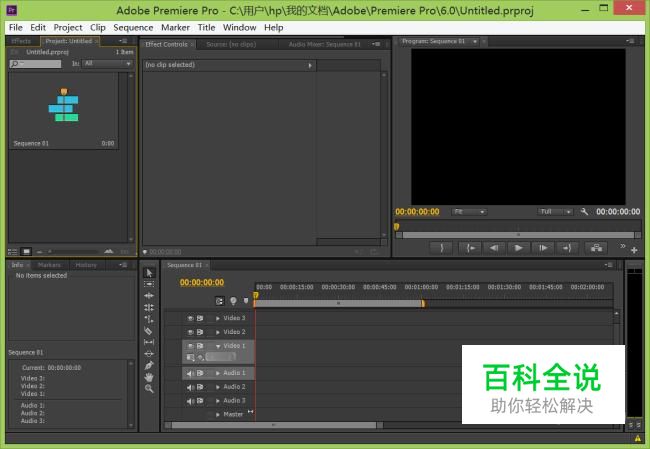Toggle Video 3 track eye visibility

[x=189, y=318]
